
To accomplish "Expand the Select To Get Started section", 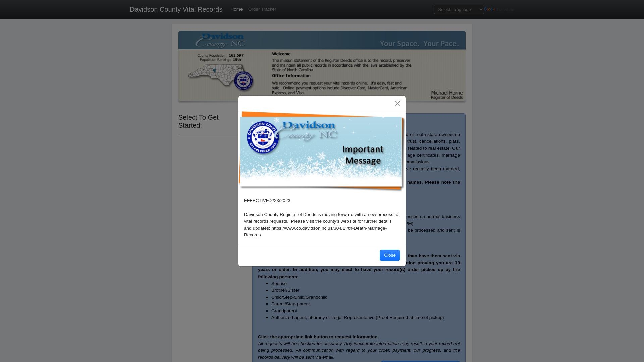I will pos(199,122).
